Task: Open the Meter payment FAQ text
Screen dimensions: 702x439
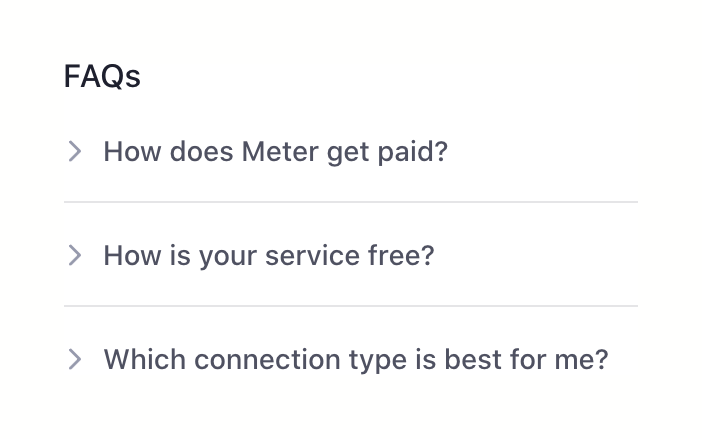Action: pyautogui.click(x=275, y=152)
